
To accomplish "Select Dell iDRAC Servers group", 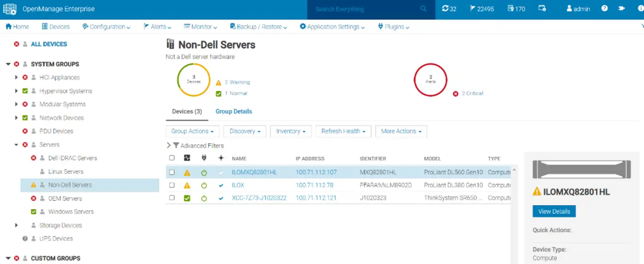I will (x=72, y=158).
